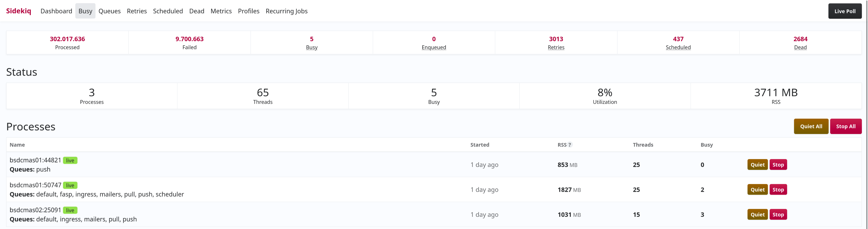This screenshot has height=229, width=868.
Task: Switch to the Dashboard tab
Action: tap(56, 11)
